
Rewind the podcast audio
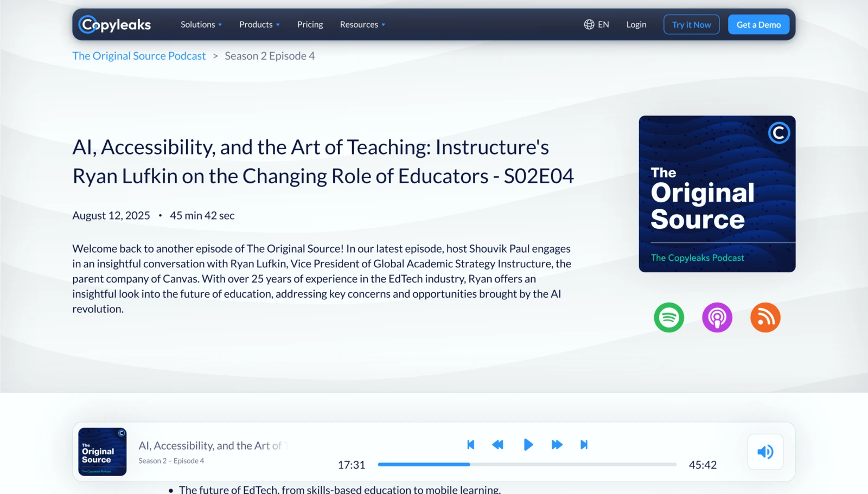[x=497, y=445]
